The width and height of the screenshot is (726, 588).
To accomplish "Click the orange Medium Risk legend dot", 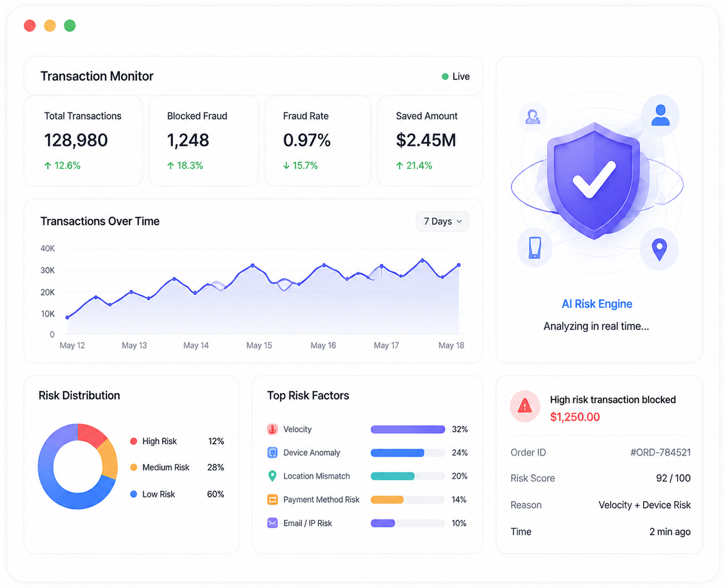I will 133,467.
